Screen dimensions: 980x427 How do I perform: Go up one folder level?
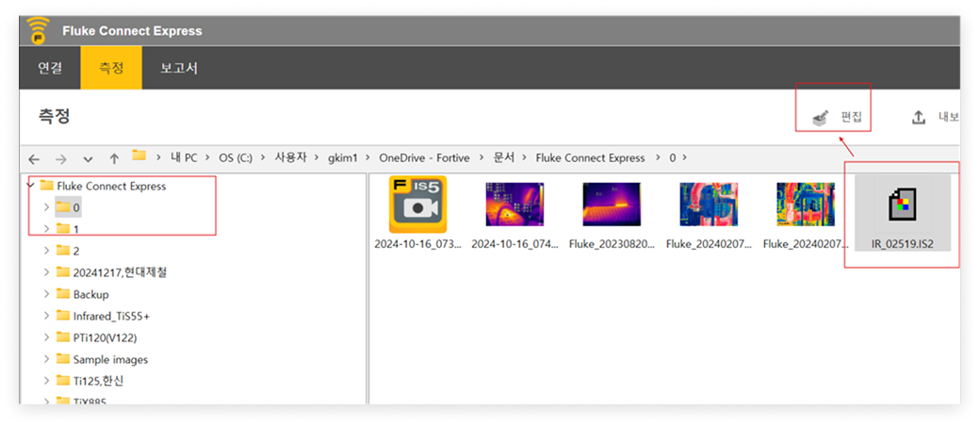[114, 158]
